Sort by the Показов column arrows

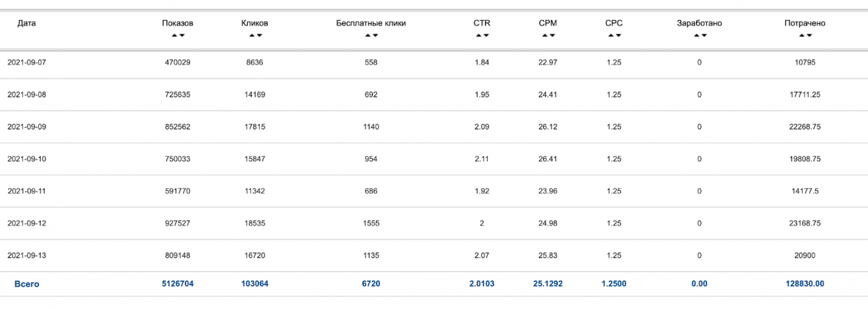[178, 36]
